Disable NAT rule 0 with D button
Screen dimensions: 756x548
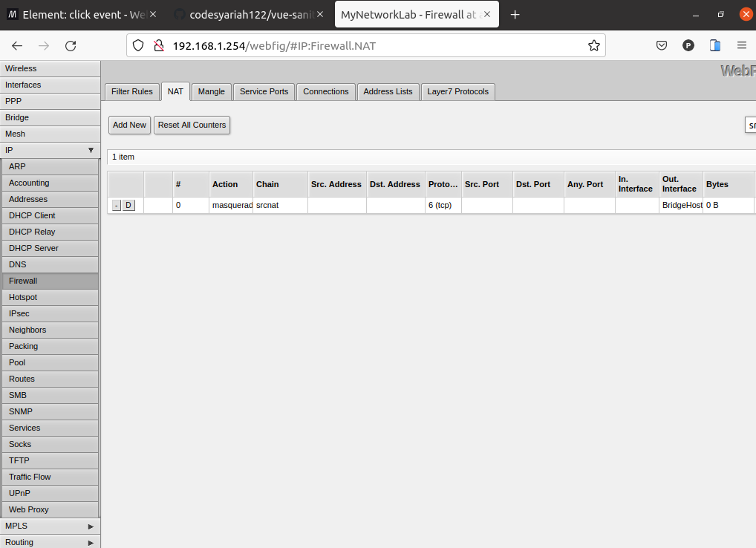click(x=128, y=206)
